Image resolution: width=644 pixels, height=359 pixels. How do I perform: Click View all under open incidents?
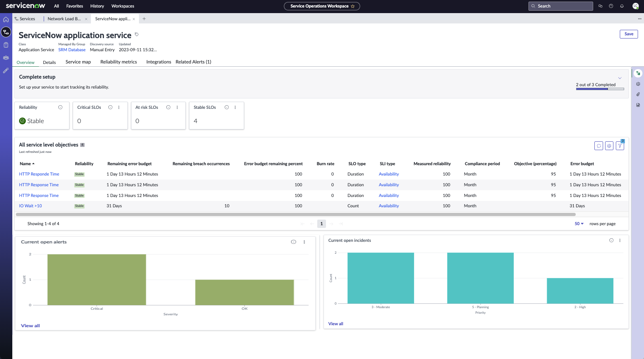335,324
